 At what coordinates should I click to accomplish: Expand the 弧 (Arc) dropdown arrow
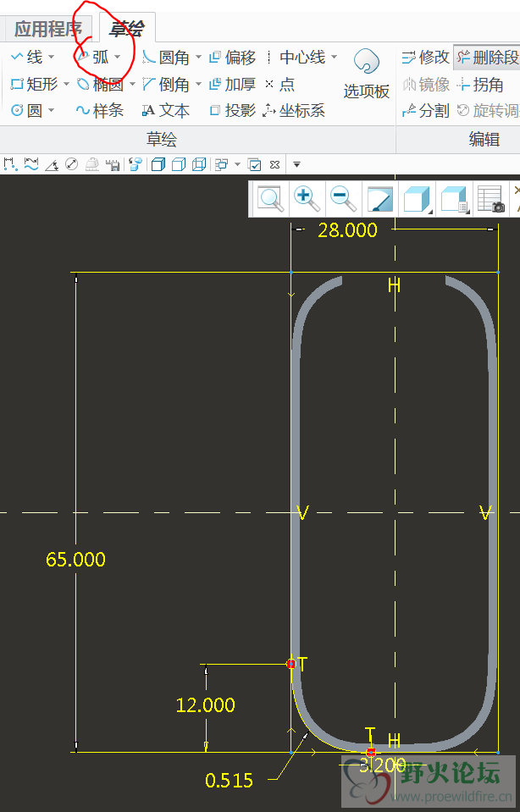pyautogui.click(x=117, y=57)
